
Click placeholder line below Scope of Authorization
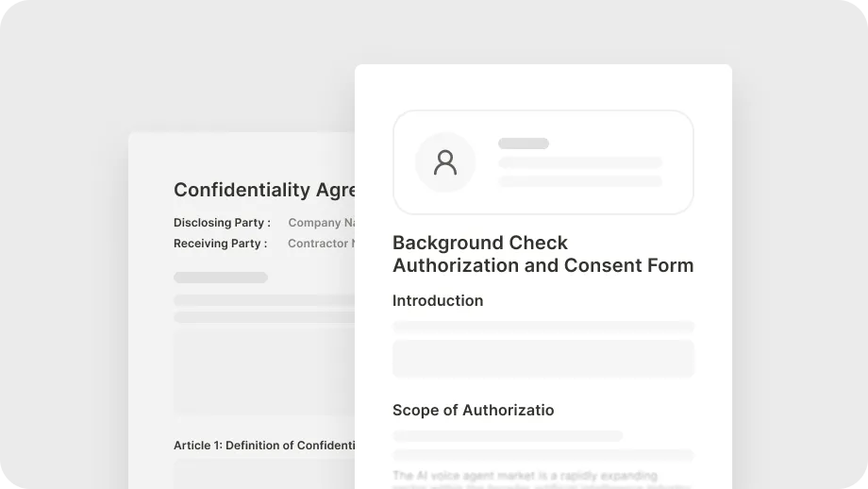pyautogui.click(x=508, y=436)
